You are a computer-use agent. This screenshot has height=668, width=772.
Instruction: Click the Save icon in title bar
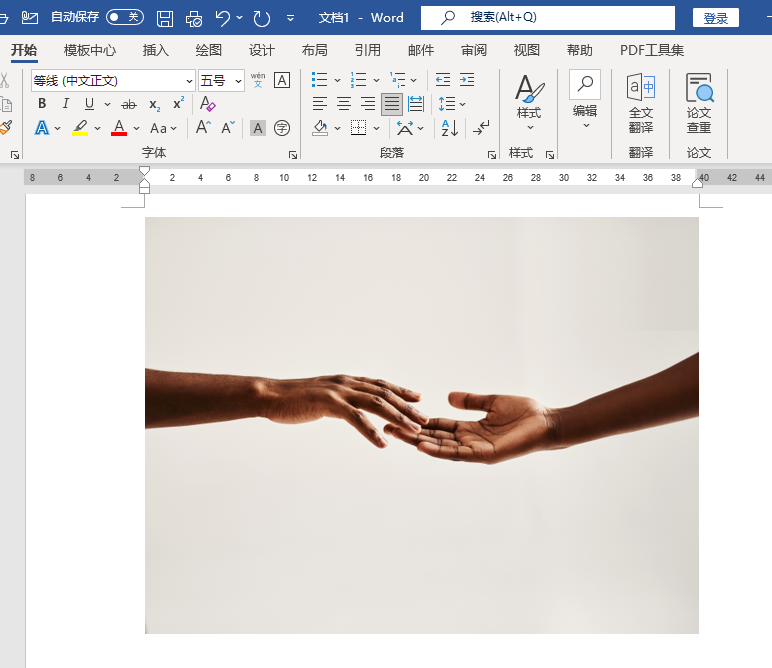tap(165, 19)
